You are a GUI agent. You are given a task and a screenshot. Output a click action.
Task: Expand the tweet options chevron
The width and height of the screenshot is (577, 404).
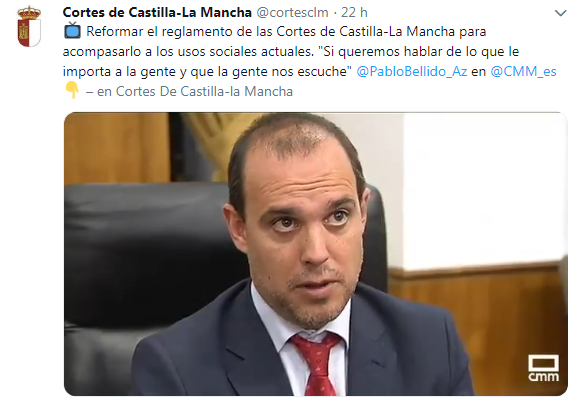[x=560, y=13]
